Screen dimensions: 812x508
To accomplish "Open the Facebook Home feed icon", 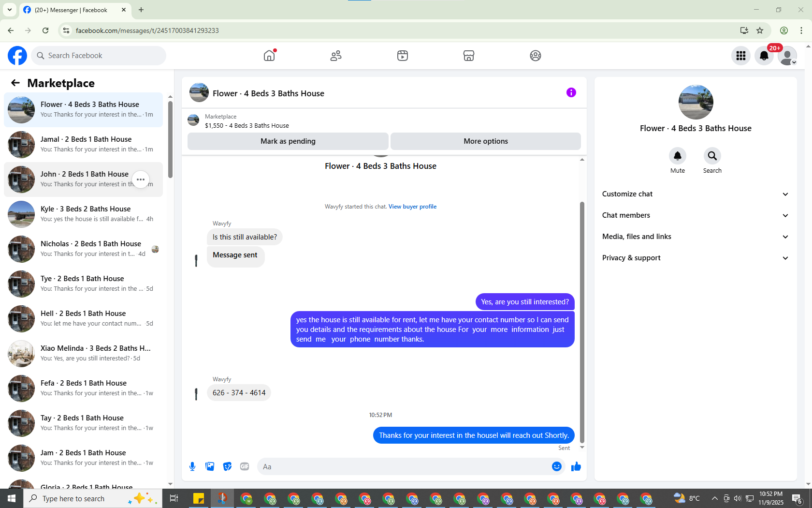I will point(269,56).
